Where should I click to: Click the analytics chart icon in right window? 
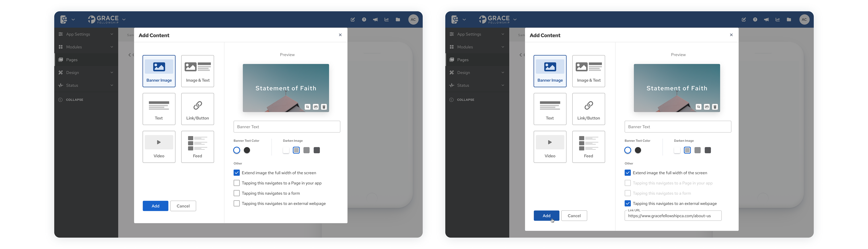tap(777, 19)
